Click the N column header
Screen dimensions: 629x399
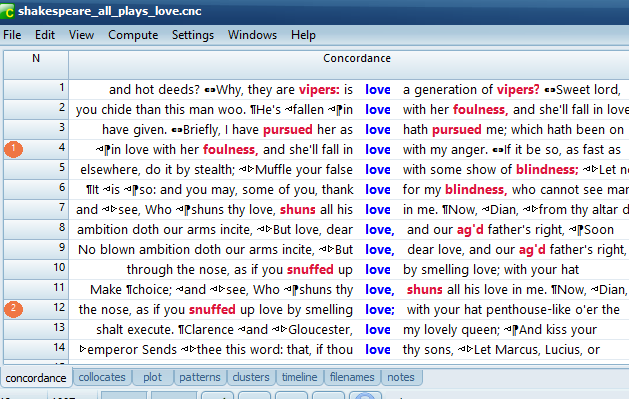click(x=36, y=65)
